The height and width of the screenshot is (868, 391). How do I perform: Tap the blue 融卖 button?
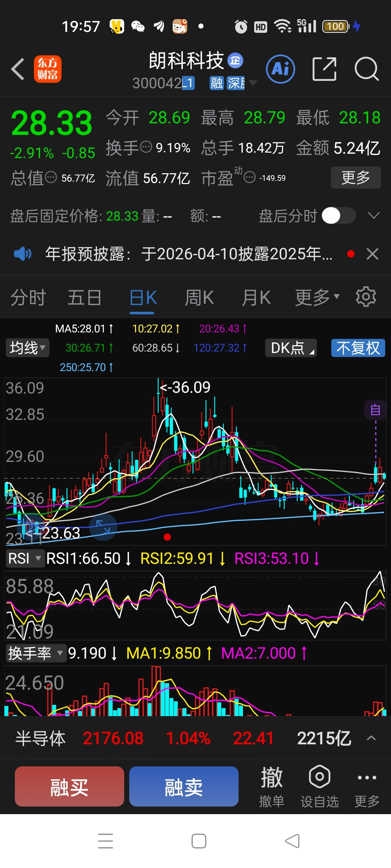184,786
